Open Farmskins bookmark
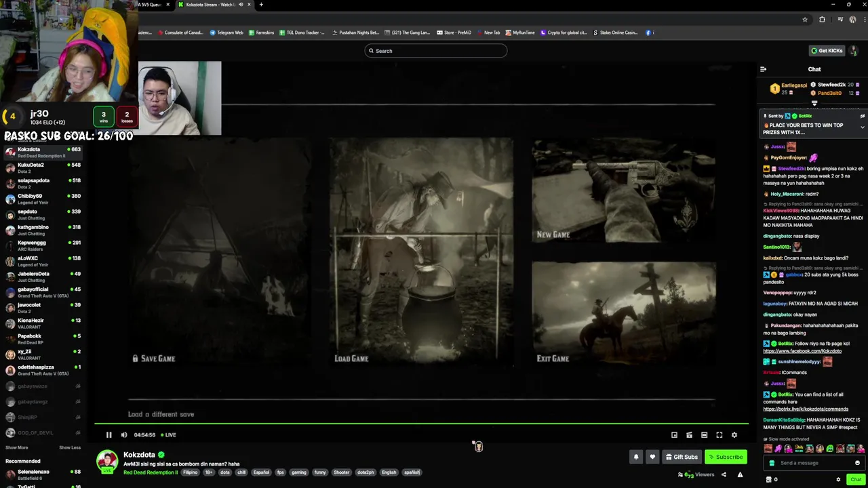Image resolution: width=868 pixels, height=488 pixels. click(261, 33)
